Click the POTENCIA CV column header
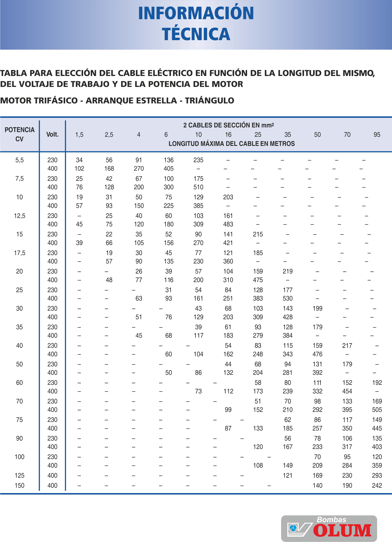This screenshot has width=392, height=542. tap(20, 134)
